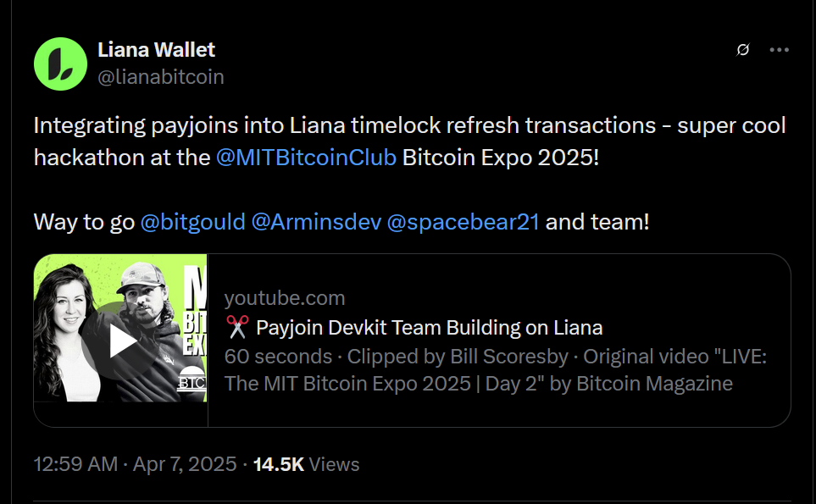Open "Payjoin Devkit Team Building on Liana" title
The image size is (816, 504).
[429, 328]
